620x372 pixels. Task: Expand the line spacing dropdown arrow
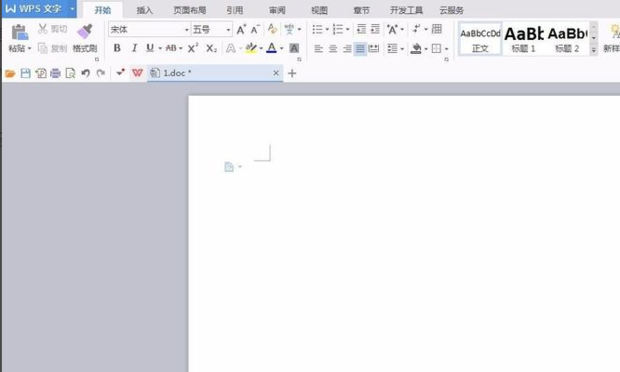tap(402, 49)
